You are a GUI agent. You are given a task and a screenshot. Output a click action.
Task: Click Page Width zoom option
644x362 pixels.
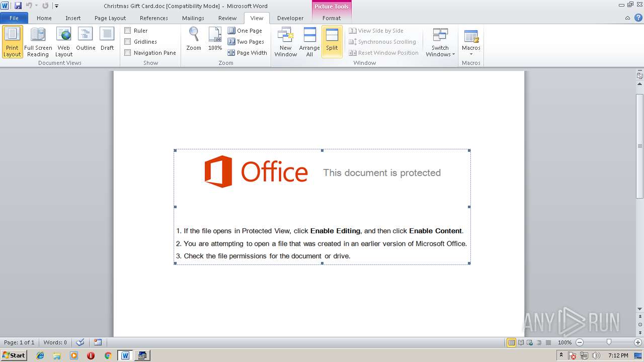click(248, 53)
